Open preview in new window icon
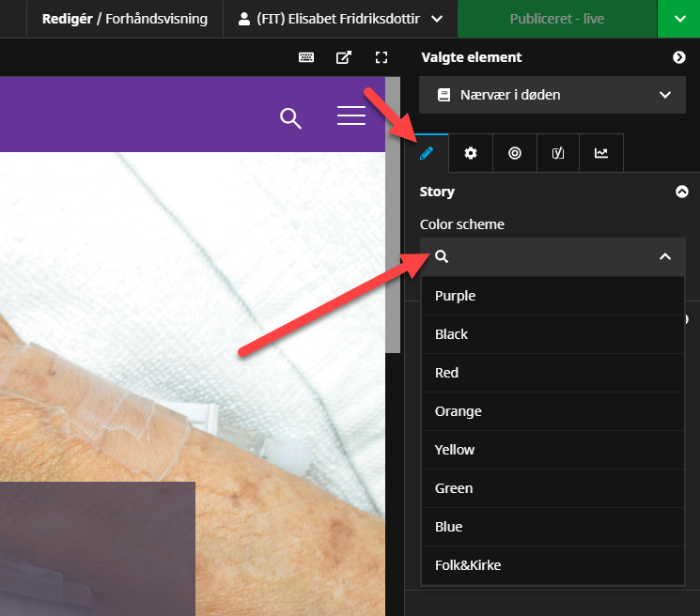Image resolution: width=700 pixels, height=616 pixels. (x=344, y=57)
